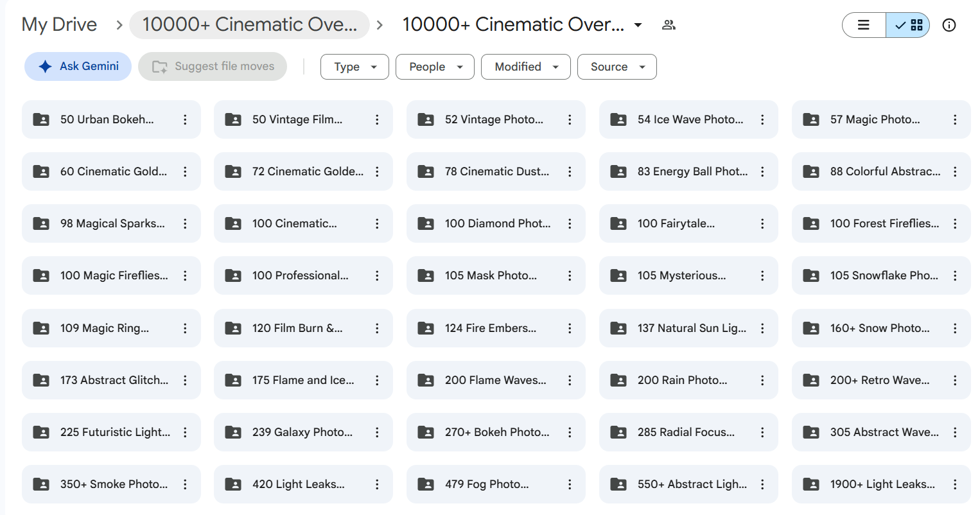
Task: Select the 350+ Smoke Photo folder
Action: click(x=111, y=484)
